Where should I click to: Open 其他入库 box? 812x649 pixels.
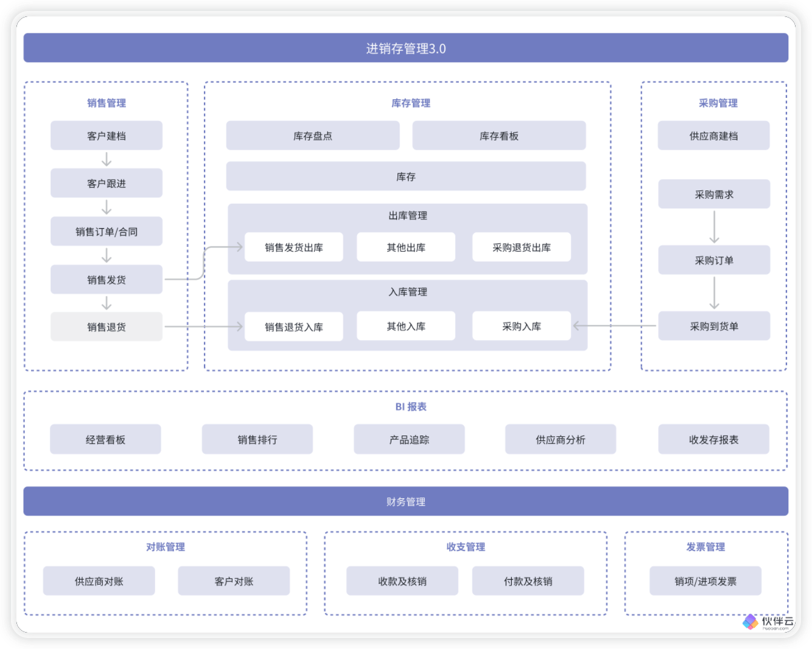pyautogui.click(x=406, y=326)
